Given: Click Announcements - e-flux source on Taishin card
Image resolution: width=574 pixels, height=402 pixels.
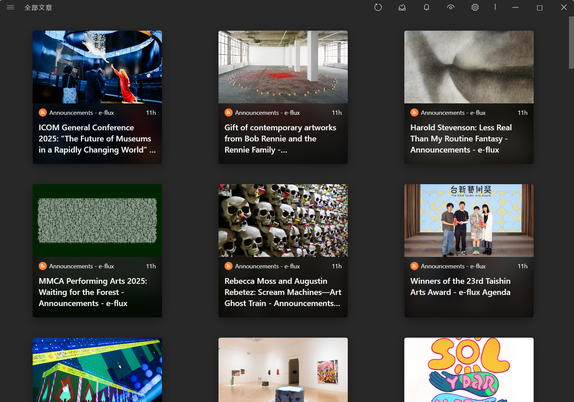Looking at the screenshot, I should [453, 266].
